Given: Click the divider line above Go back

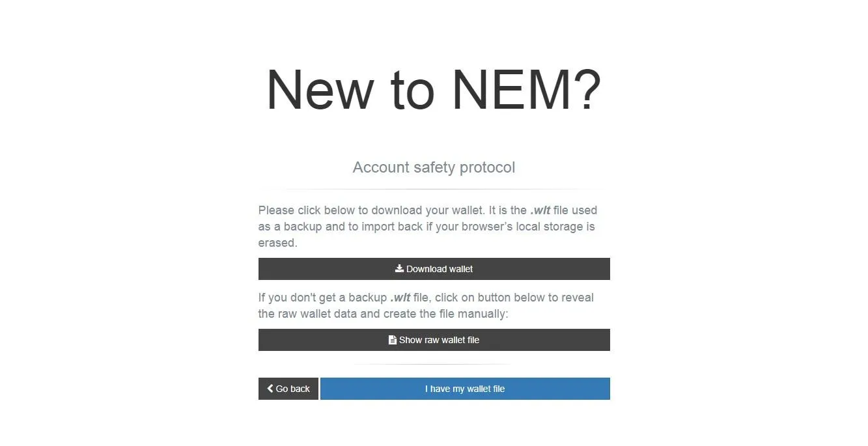Looking at the screenshot, I should point(434,364).
